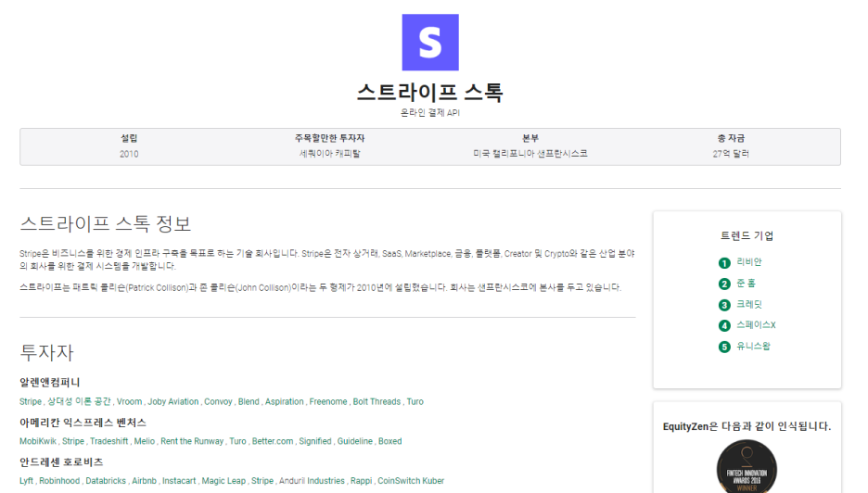
Task: Click founding year value 2010
Action: point(129,154)
